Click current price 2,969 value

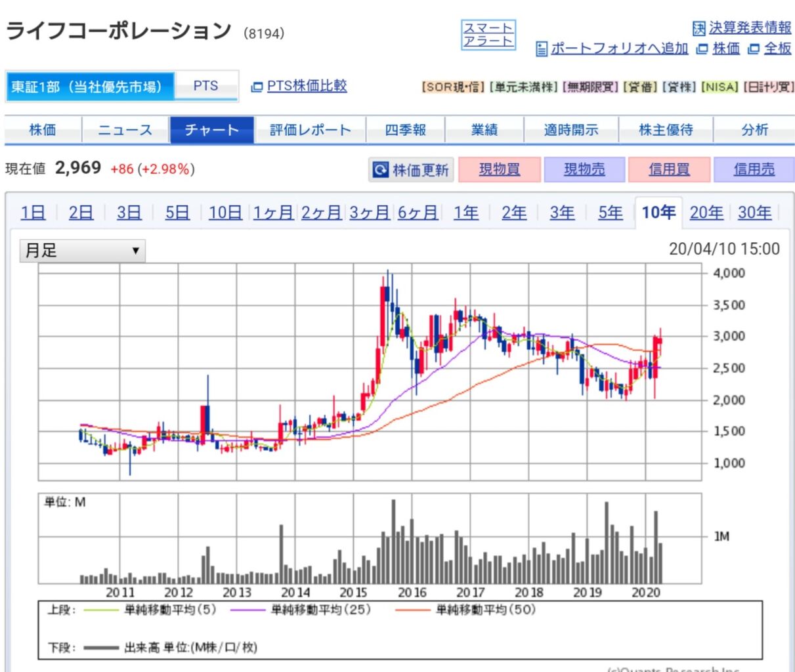[x=78, y=168]
